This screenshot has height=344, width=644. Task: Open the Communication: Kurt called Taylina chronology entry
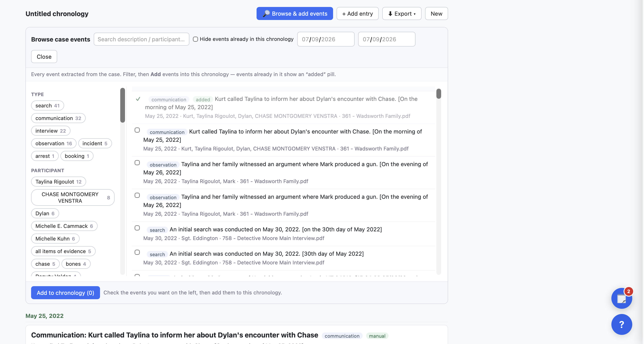point(175,335)
